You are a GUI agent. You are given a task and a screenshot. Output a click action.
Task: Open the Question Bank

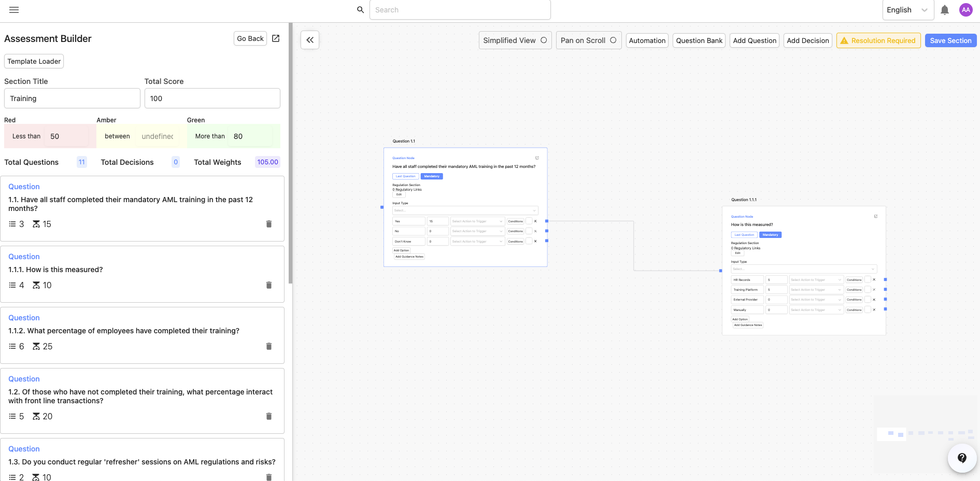coord(699,40)
